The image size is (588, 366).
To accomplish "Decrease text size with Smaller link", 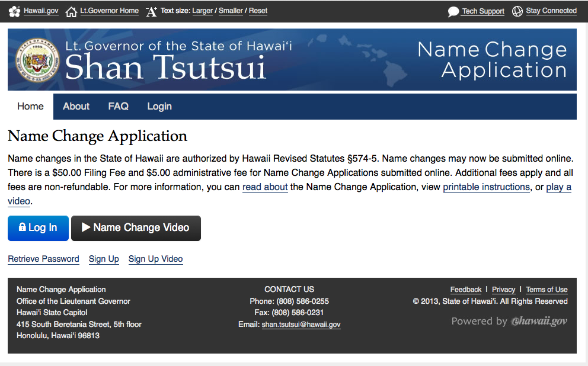I will click(231, 11).
